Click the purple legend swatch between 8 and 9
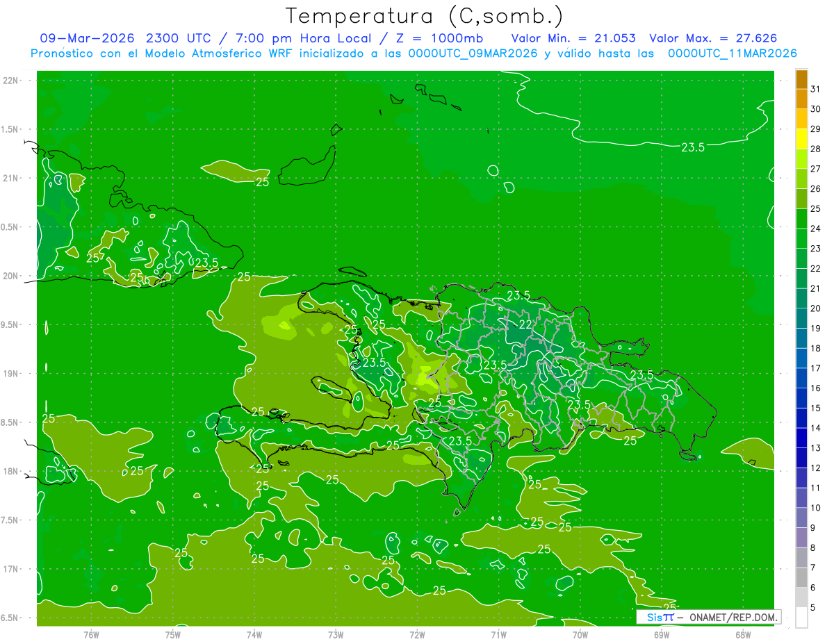The width and height of the screenshot is (834, 644). point(801,537)
